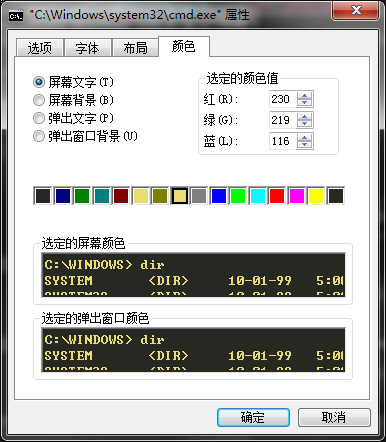Viewport: 386px width, 442px height.
Task: Click the 选定的颜色值 group label
Action: tap(242, 78)
